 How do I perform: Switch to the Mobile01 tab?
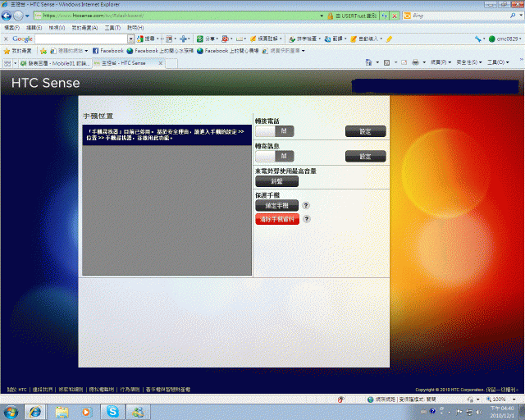55,63
